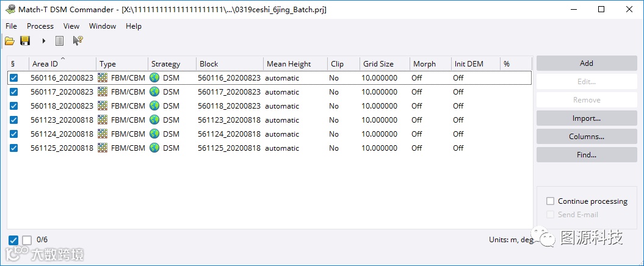
Task: Click the DSM globe icon in row 561125_20200818
Action: [154, 148]
